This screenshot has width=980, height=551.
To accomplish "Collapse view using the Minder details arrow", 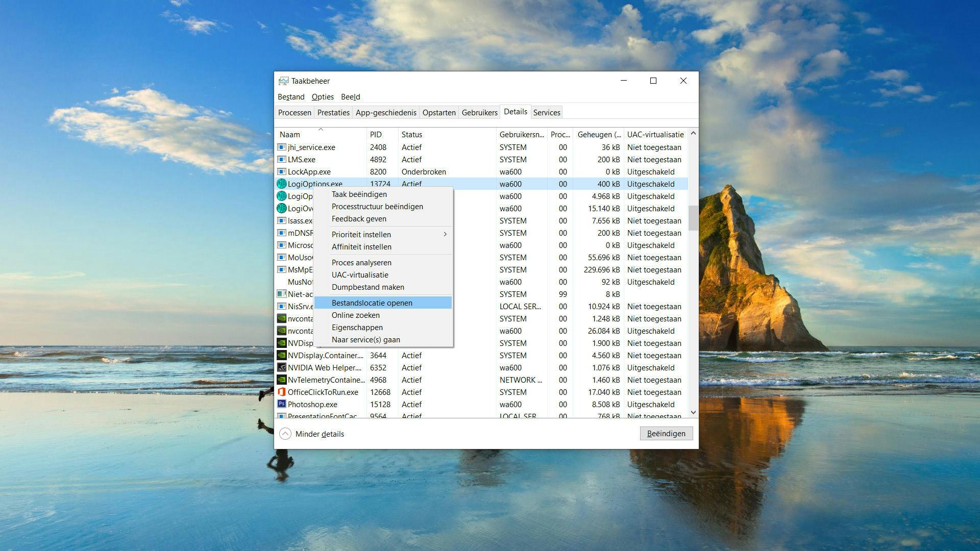I will pyautogui.click(x=285, y=434).
